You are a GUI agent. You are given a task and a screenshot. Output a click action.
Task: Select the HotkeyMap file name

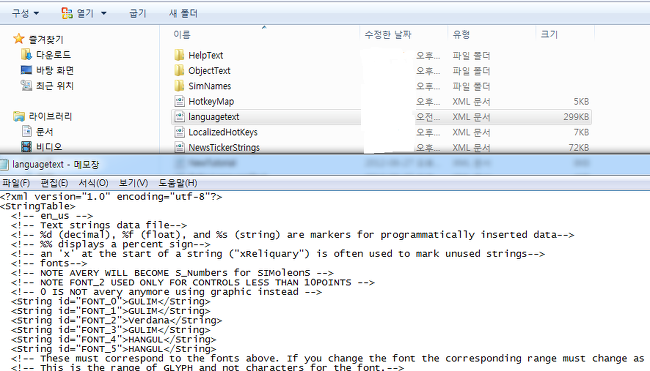[x=211, y=101]
